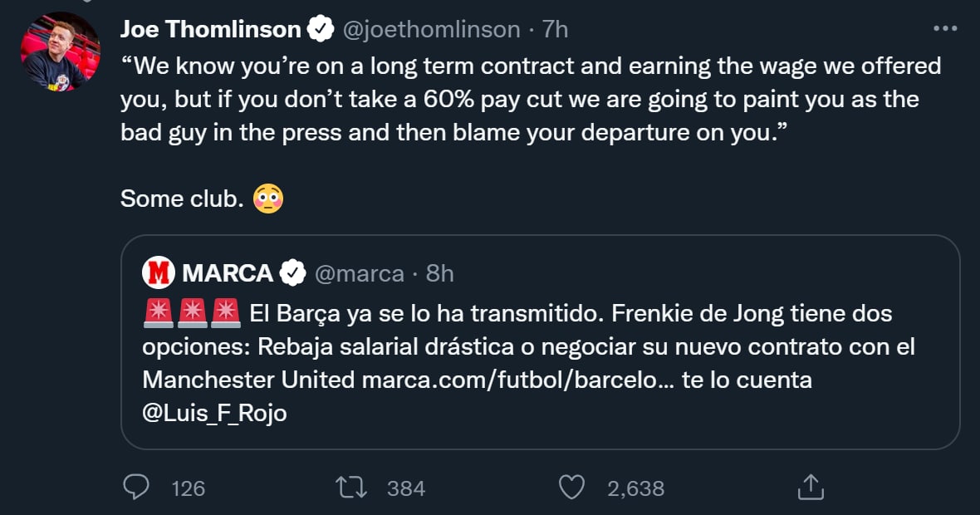Like the tweet with the heart icon
This screenshot has width=980, height=515.
571,488
